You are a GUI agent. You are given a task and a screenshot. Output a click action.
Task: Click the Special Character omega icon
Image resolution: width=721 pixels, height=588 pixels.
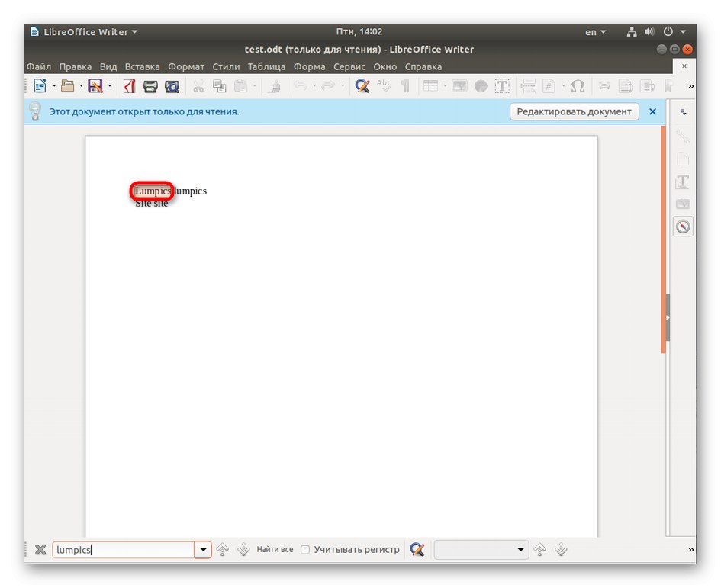578,86
